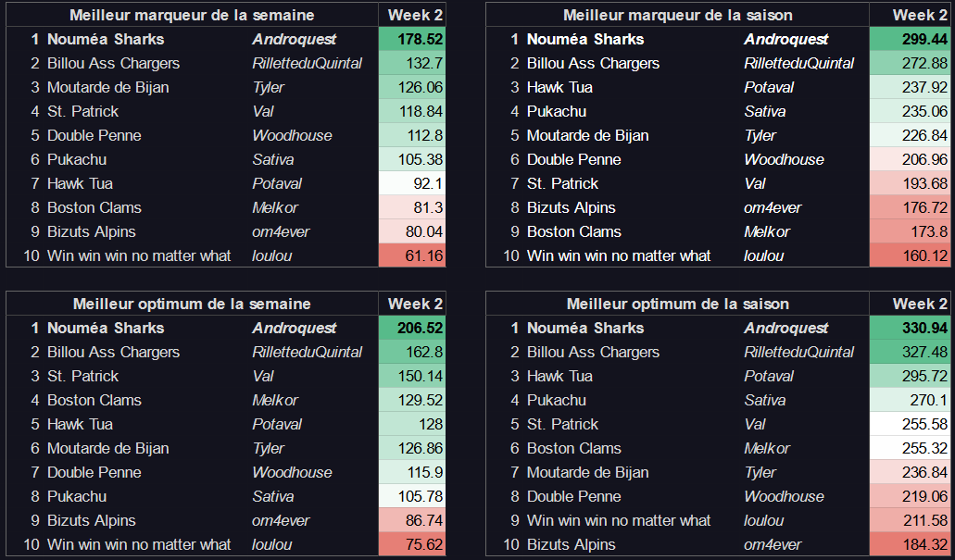Click Bizuts Alpins in season optimum table
This screenshot has width=955, height=560.
pyautogui.click(x=572, y=545)
